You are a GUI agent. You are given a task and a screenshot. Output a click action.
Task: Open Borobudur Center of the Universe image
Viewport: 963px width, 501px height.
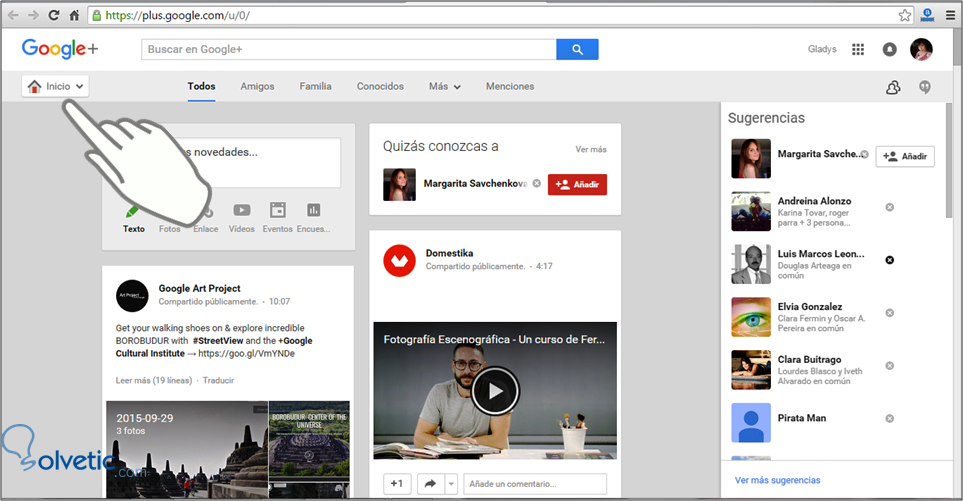(310, 439)
